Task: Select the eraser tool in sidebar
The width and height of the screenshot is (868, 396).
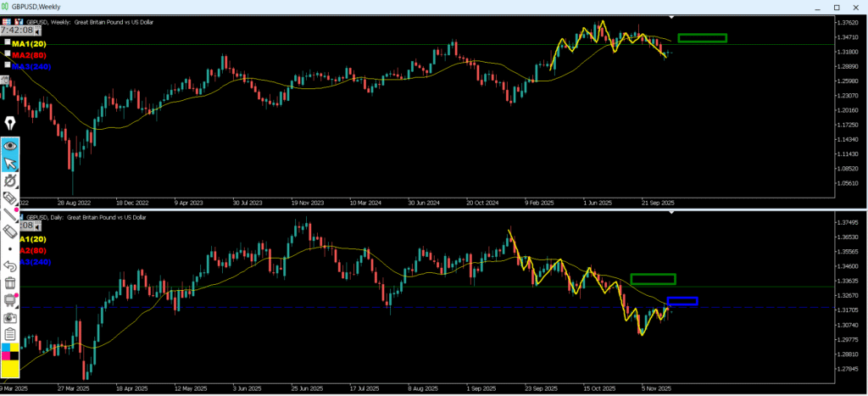Action: [x=10, y=231]
